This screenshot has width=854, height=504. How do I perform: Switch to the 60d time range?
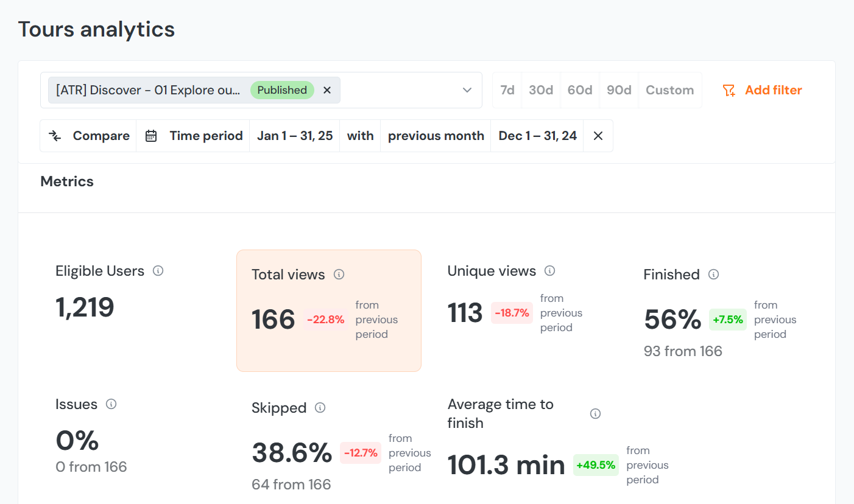pyautogui.click(x=579, y=90)
